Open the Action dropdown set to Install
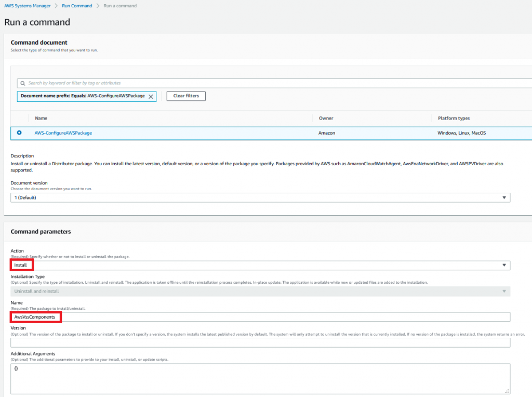532x397 pixels. 260,265
